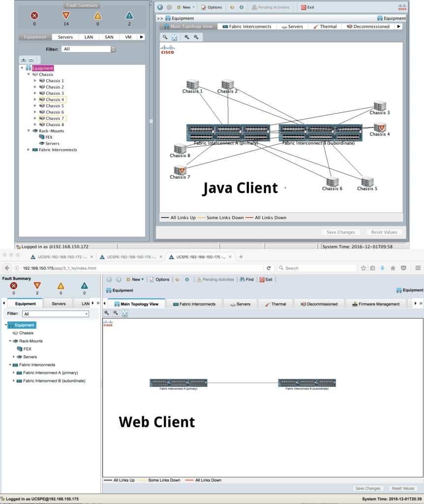Open the browser hamburger menu
This screenshot has height=504, width=424.
coord(418,268)
